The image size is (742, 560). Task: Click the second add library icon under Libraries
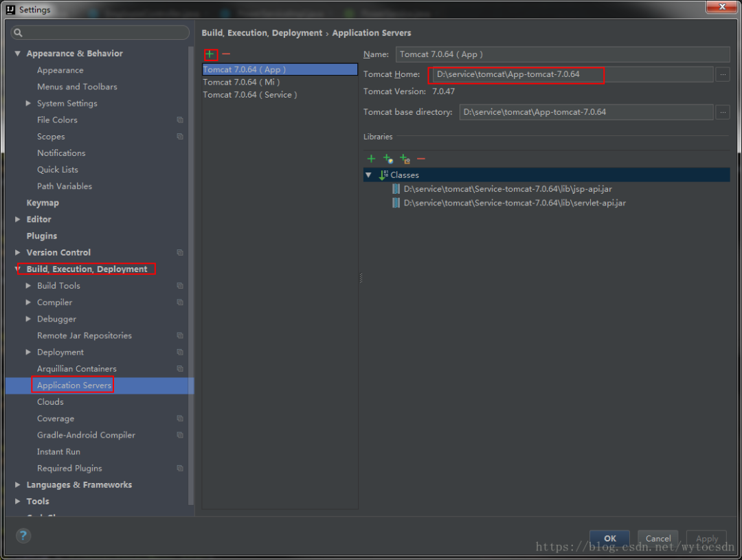click(388, 159)
